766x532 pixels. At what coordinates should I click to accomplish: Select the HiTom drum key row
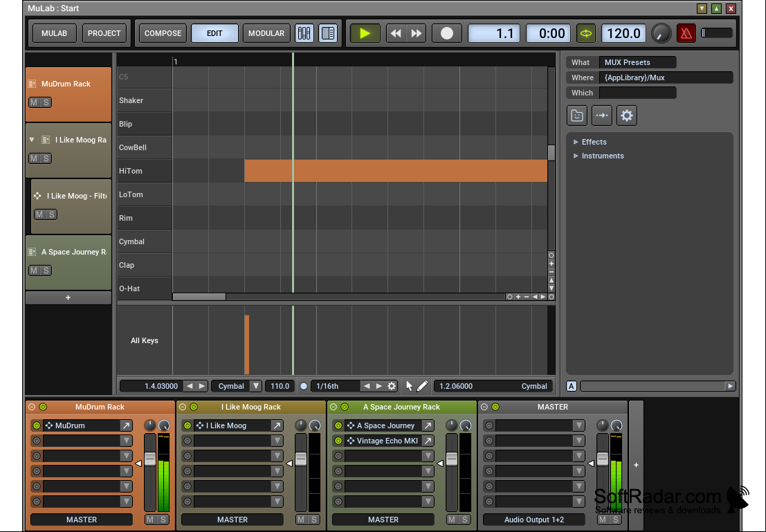[x=145, y=171]
